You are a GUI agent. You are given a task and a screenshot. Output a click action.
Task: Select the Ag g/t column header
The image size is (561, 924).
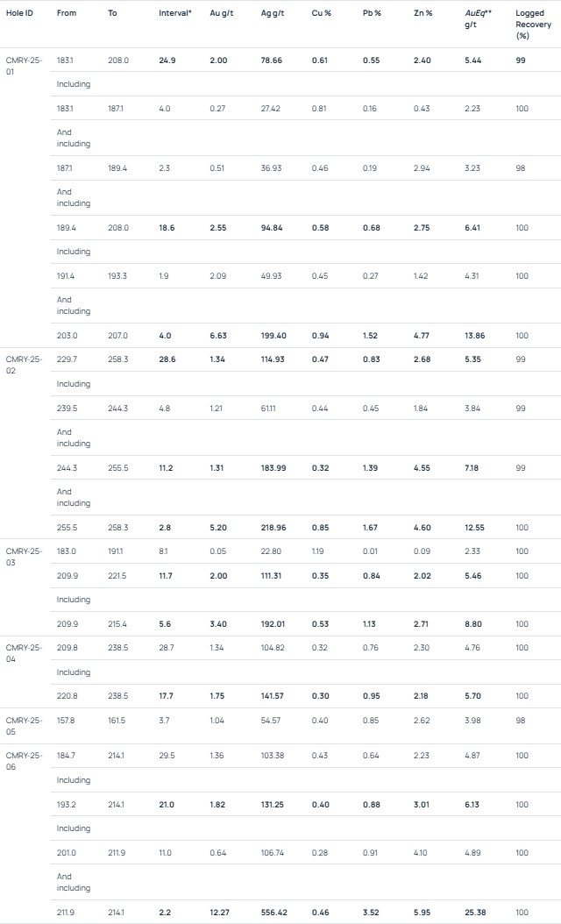[x=271, y=13]
